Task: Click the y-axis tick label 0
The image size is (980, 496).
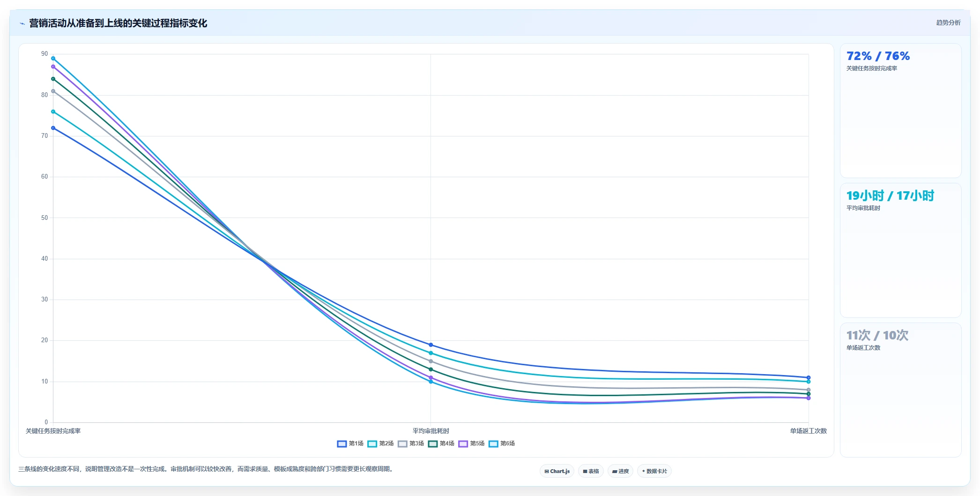Action: [46, 422]
